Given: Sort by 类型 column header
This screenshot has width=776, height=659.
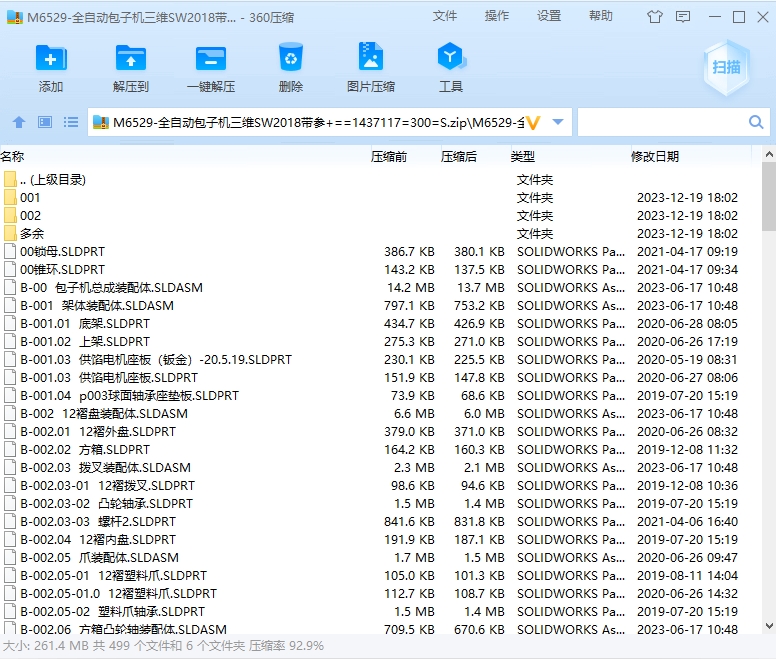Looking at the screenshot, I should pos(523,157).
